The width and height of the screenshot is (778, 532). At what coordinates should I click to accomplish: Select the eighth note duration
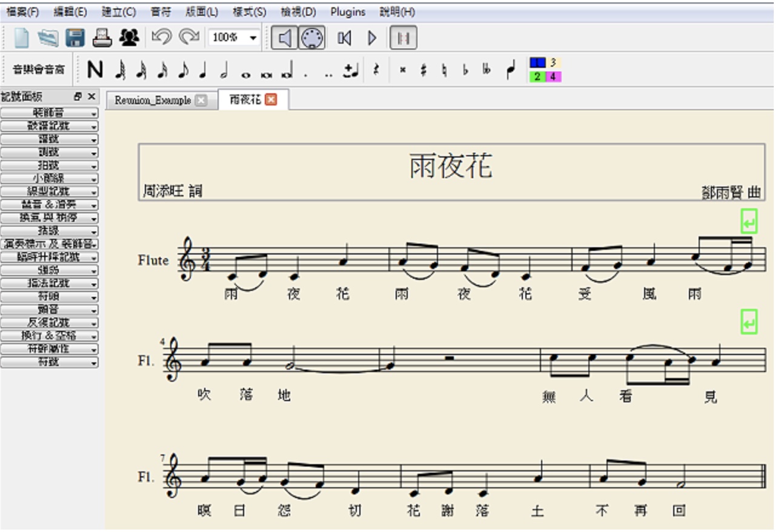click(182, 70)
